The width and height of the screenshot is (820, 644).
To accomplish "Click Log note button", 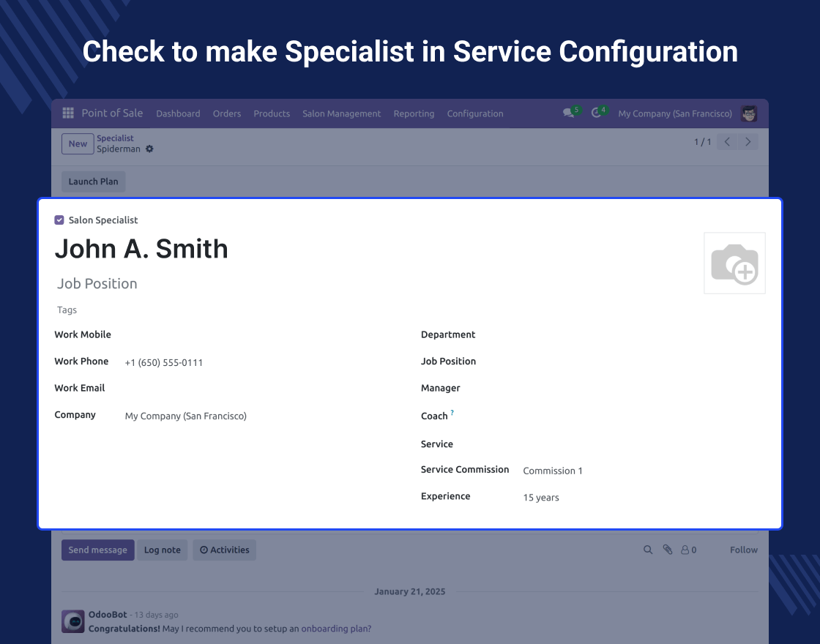I will (x=162, y=550).
